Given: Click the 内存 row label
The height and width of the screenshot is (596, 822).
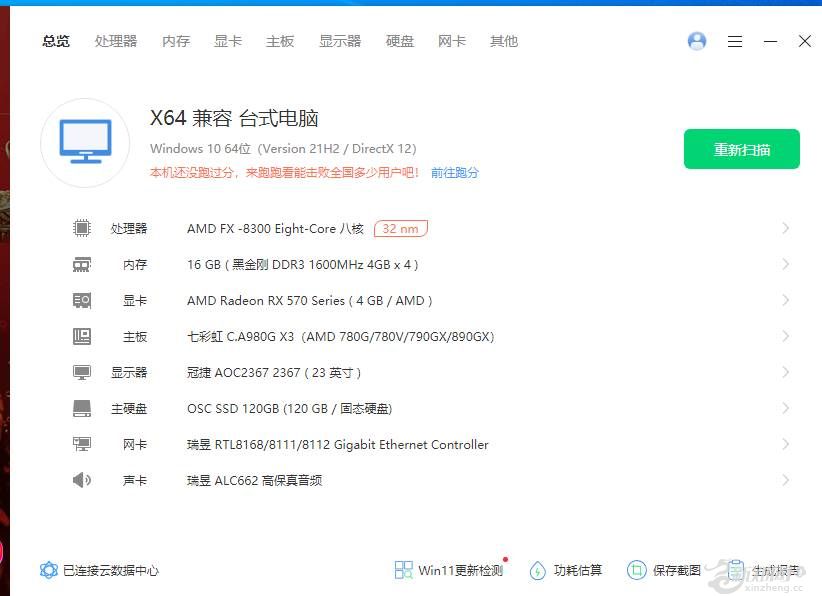Looking at the screenshot, I should (135, 265).
